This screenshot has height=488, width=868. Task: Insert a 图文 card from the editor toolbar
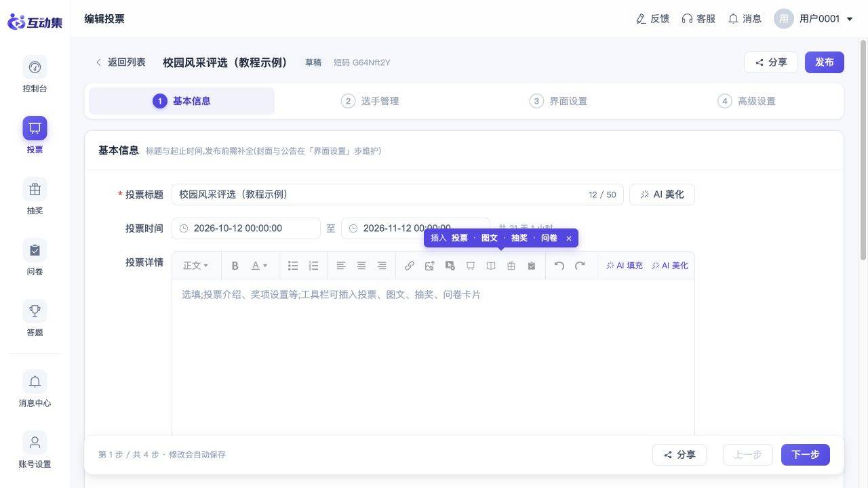pyautogui.click(x=491, y=266)
